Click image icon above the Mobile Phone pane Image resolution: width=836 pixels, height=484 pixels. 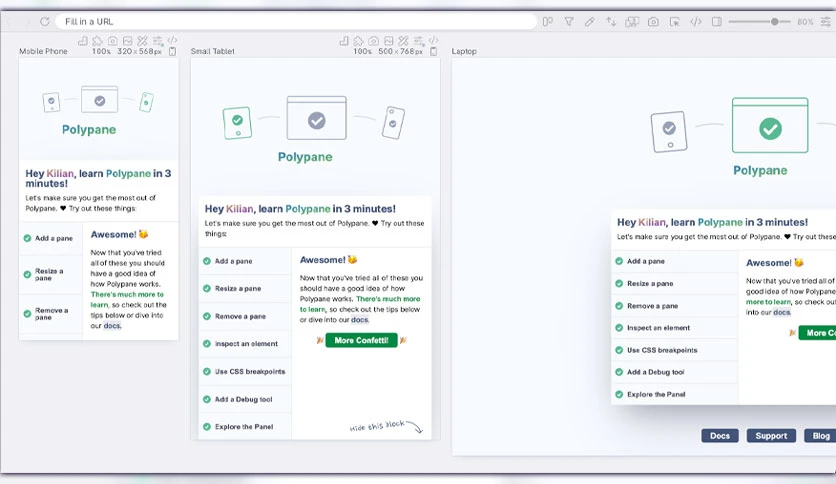click(127, 41)
